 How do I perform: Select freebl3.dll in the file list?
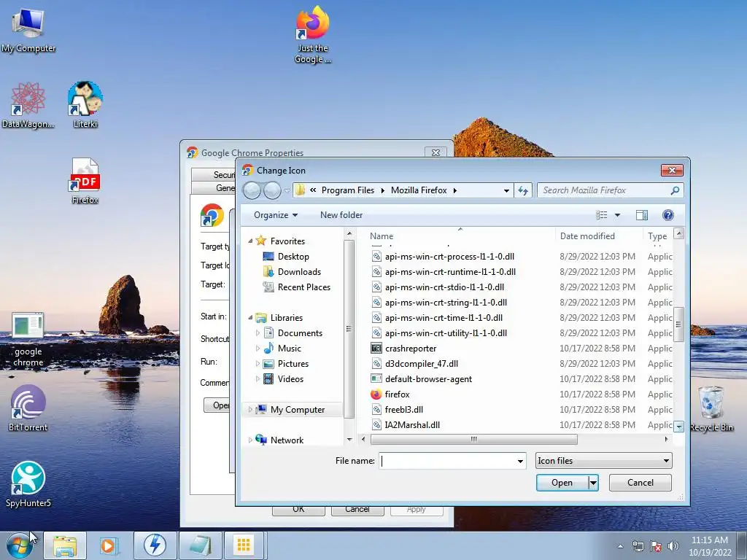[404, 410]
